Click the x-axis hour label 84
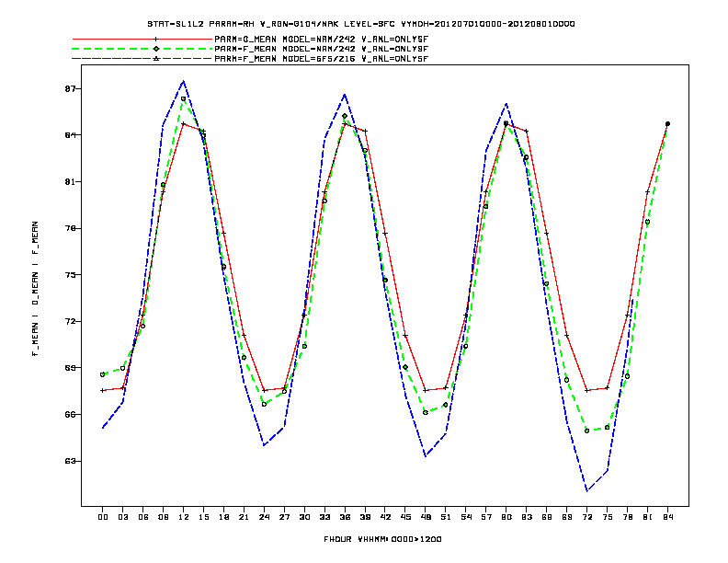The height and width of the screenshot is (563, 728). 667,517
